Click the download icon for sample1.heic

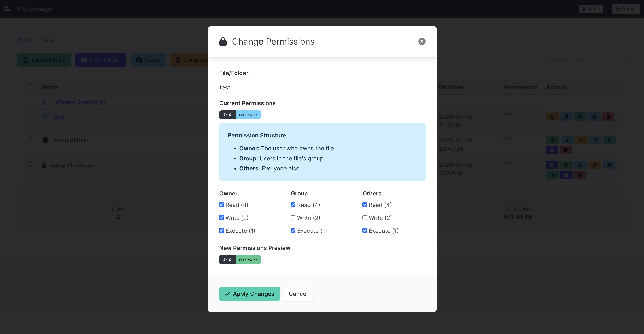pos(567,140)
